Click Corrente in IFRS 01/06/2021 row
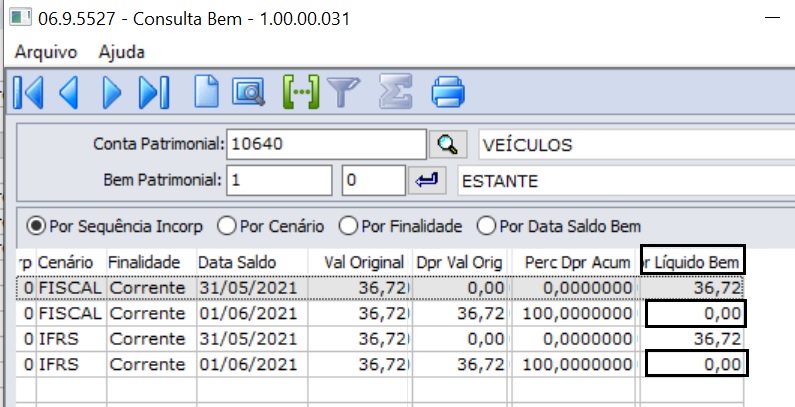795x407 pixels. pos(151,364)
